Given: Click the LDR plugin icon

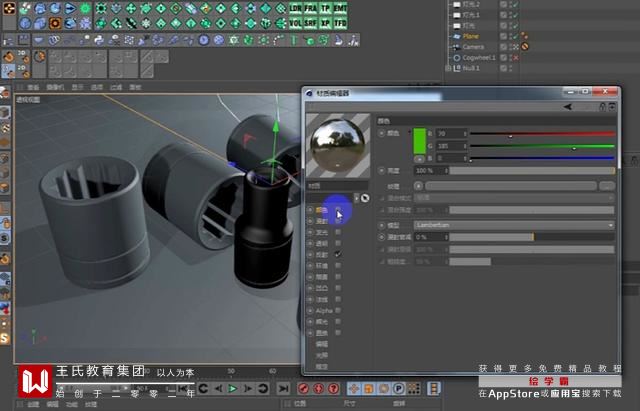Looking at the screenshot, I should tap(297, 8).
